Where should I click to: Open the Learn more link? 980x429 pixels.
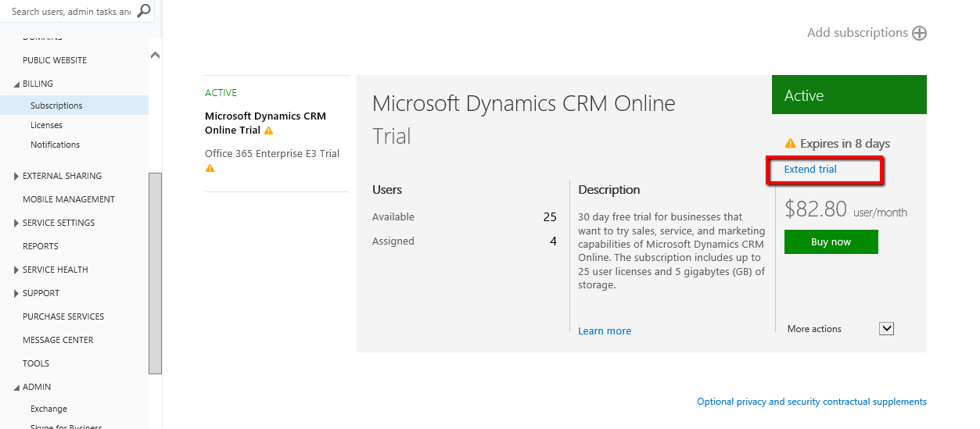[x=604, y=331]
